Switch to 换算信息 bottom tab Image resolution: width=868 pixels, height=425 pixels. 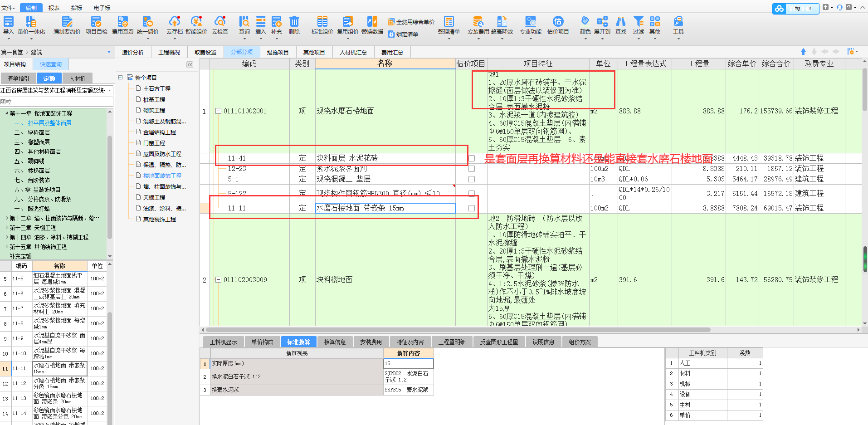click(x=335, y=342)
